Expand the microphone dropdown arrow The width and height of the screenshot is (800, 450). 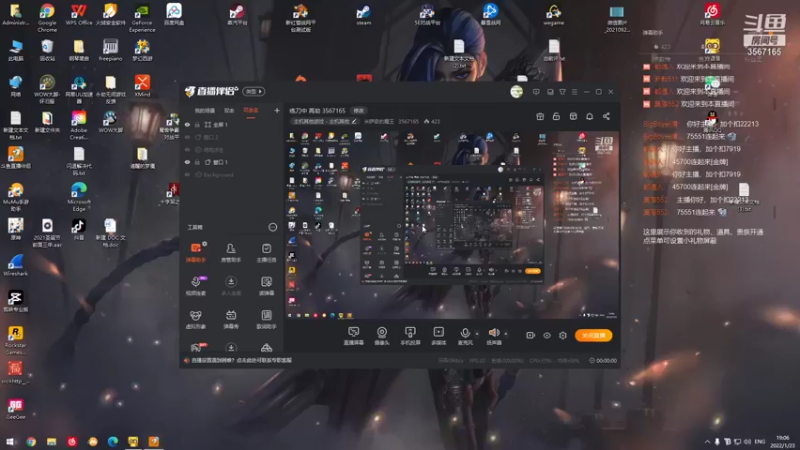coord(477,334)
